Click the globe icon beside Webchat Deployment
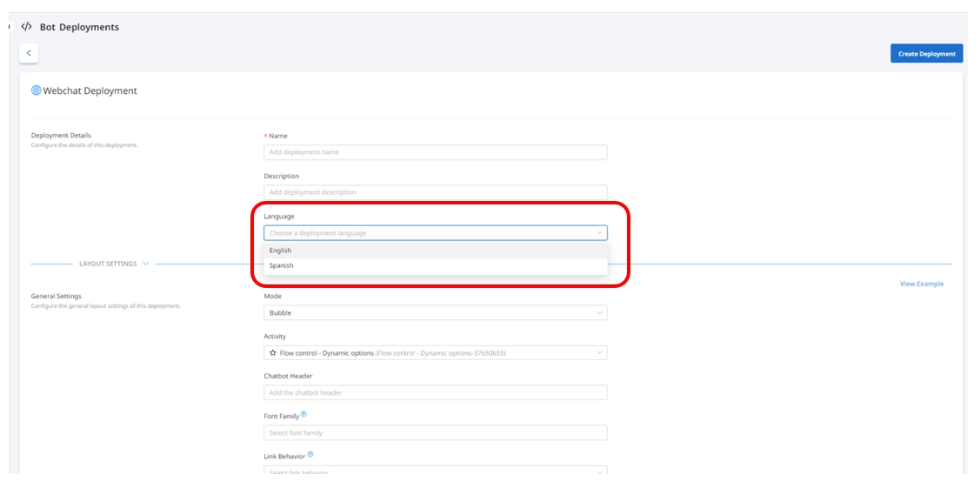Viewport: 980px width, 501px height. click(x=36, y=90)
